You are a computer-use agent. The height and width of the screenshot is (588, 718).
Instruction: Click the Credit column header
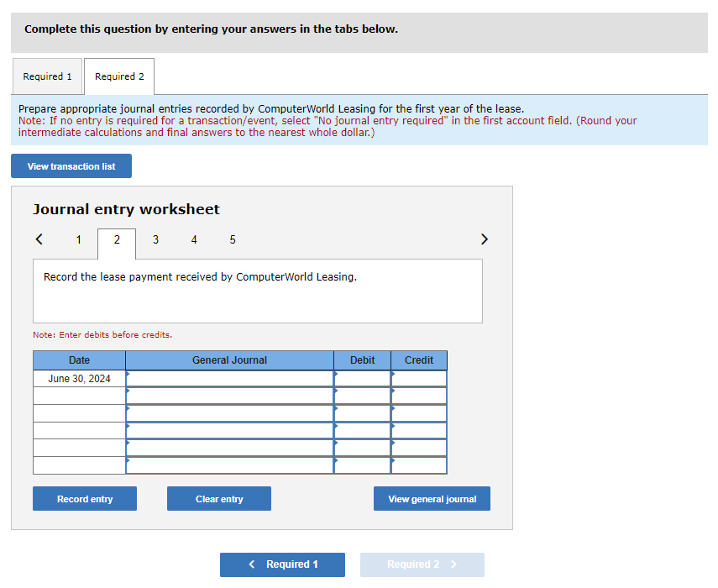pyautogui.click(x=419, y=360)
